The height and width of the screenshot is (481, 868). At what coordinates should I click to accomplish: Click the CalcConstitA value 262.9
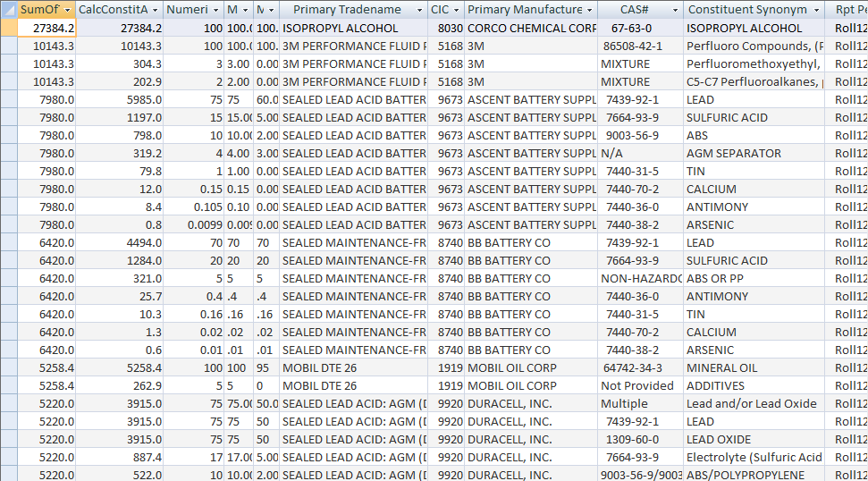(120, 386)
